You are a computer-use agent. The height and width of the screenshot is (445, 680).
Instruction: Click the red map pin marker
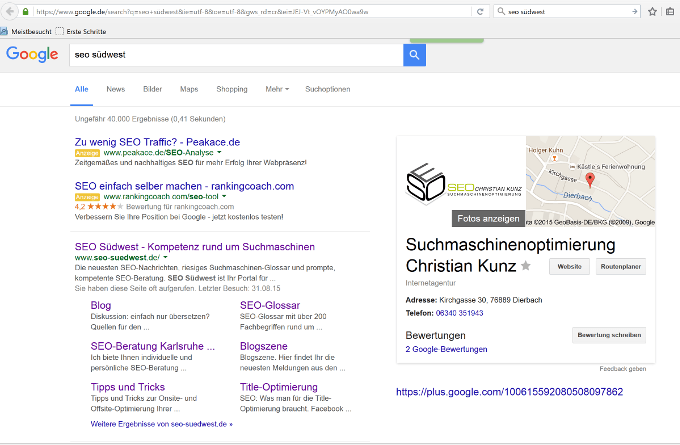point(590,180)
